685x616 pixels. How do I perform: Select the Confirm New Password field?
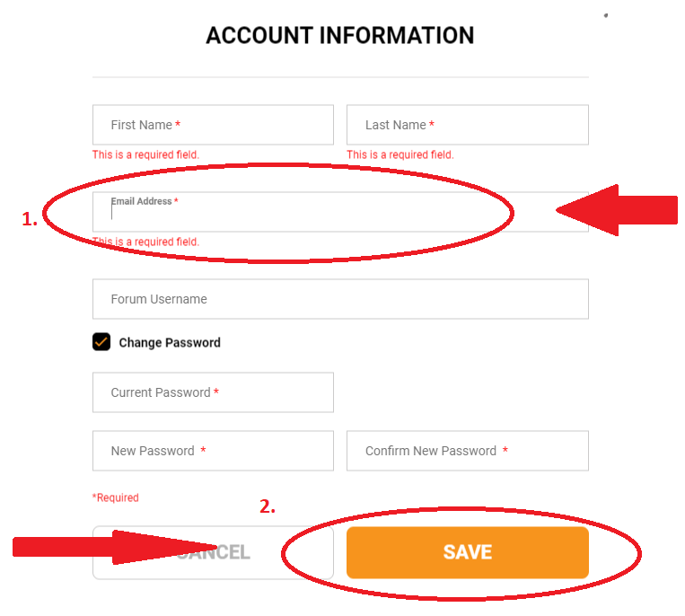click(468, 451)
